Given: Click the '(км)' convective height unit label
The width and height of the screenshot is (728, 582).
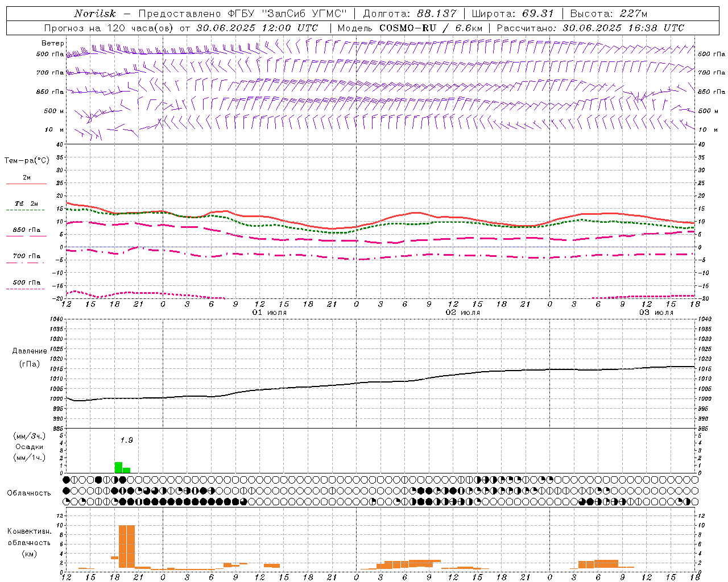Looking at the screenshot, I should click(x=30, y=554).
